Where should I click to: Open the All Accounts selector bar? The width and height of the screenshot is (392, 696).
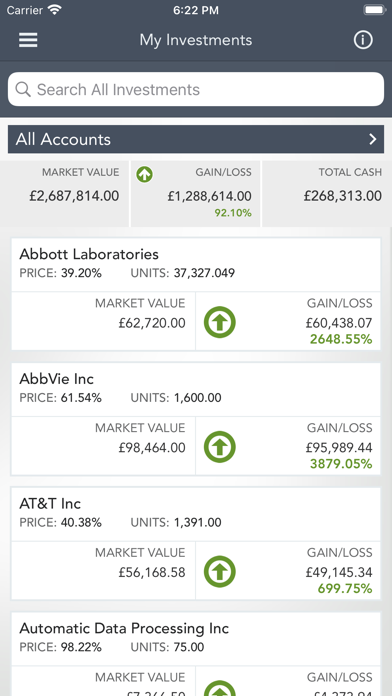click(x=196, y=139)
